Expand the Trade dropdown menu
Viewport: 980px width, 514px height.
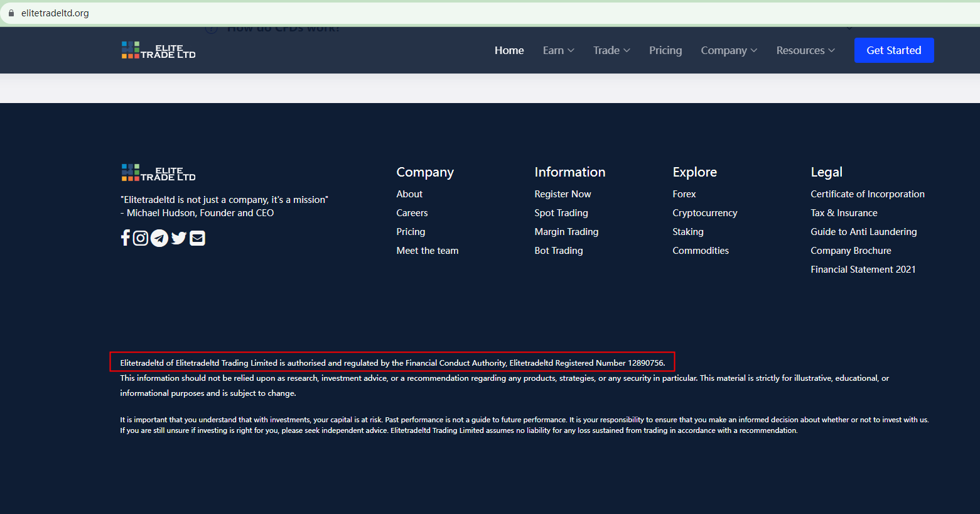point(611,50)
